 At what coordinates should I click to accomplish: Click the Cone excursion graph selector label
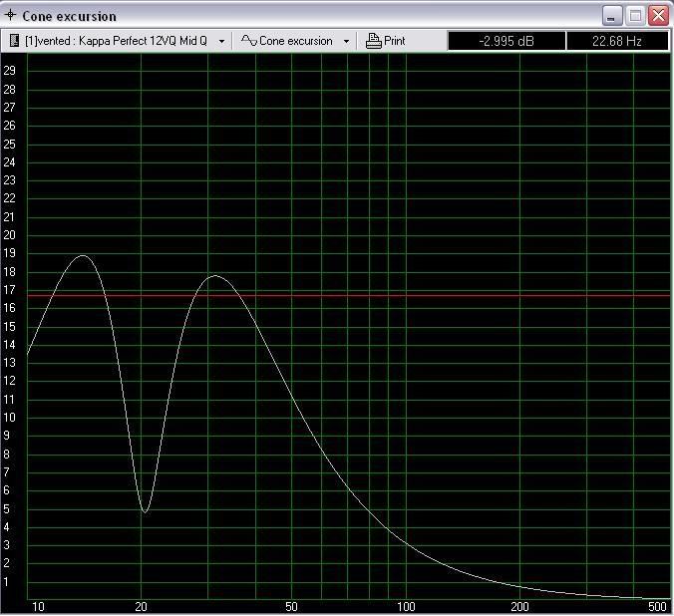pyautogui.click(x=296, y=41)
